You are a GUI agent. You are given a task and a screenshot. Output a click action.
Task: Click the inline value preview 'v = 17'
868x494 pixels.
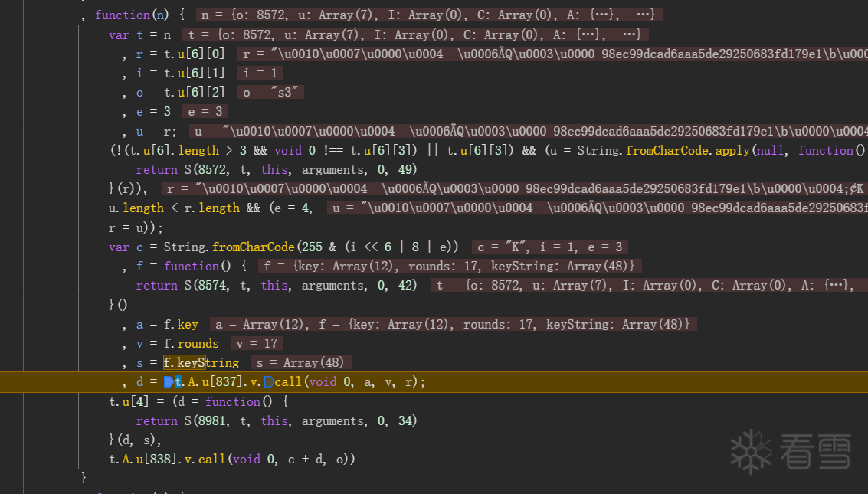pos(257,344)
